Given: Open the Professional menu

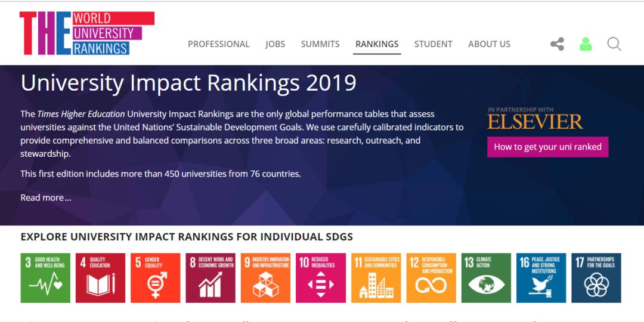Looking at the screenshot, I should (x=219, y=44).
